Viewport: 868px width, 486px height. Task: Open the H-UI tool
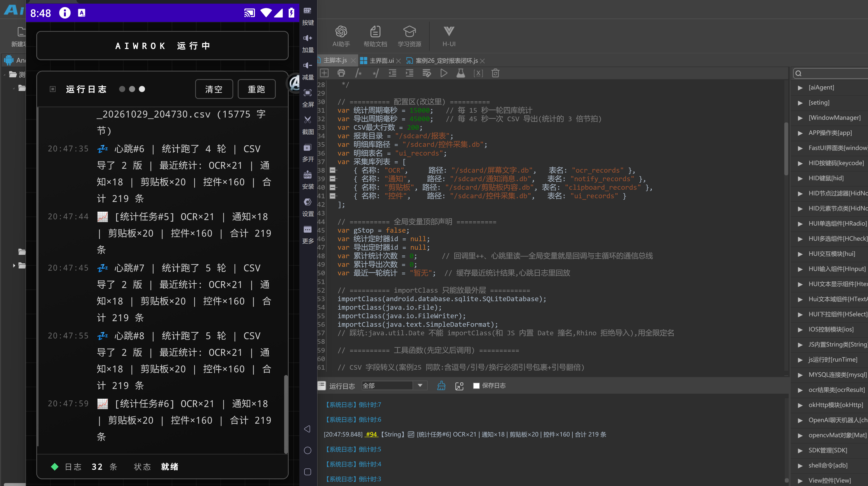(x=449, y=36)
